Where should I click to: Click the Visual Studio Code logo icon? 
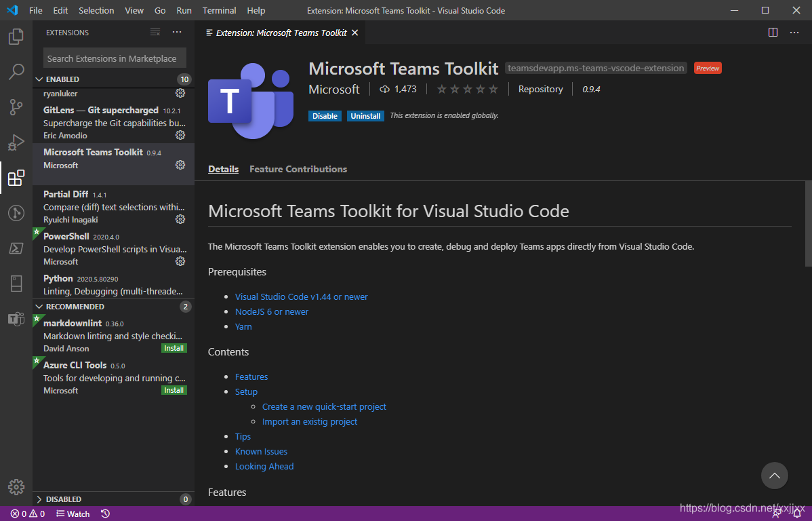tap(12, 10)
